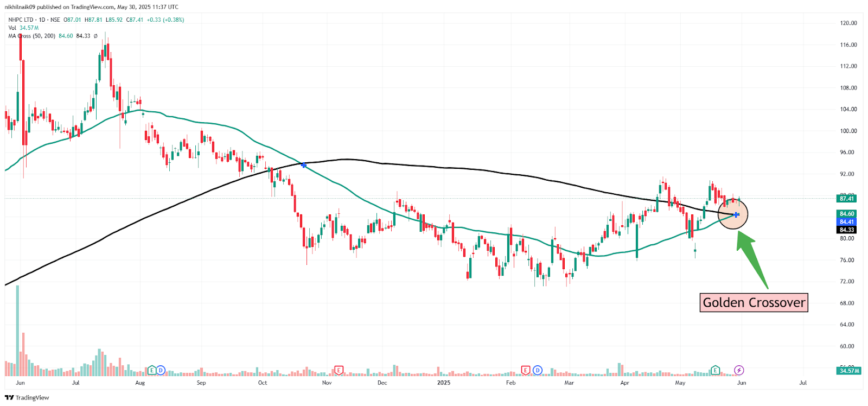Click the Jul label at right end of time axis
The width and height of the screenshot is (868, 406).
click(803, 383)
